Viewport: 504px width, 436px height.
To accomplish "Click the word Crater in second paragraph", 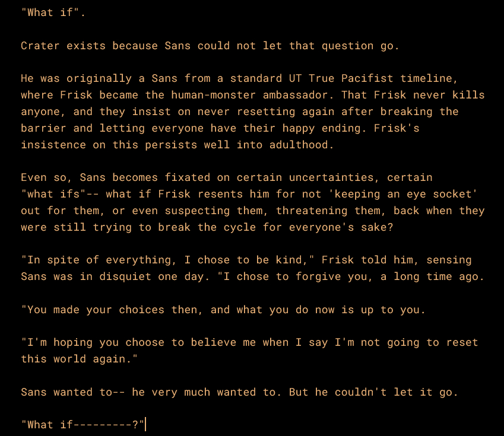I will [40, 46].
